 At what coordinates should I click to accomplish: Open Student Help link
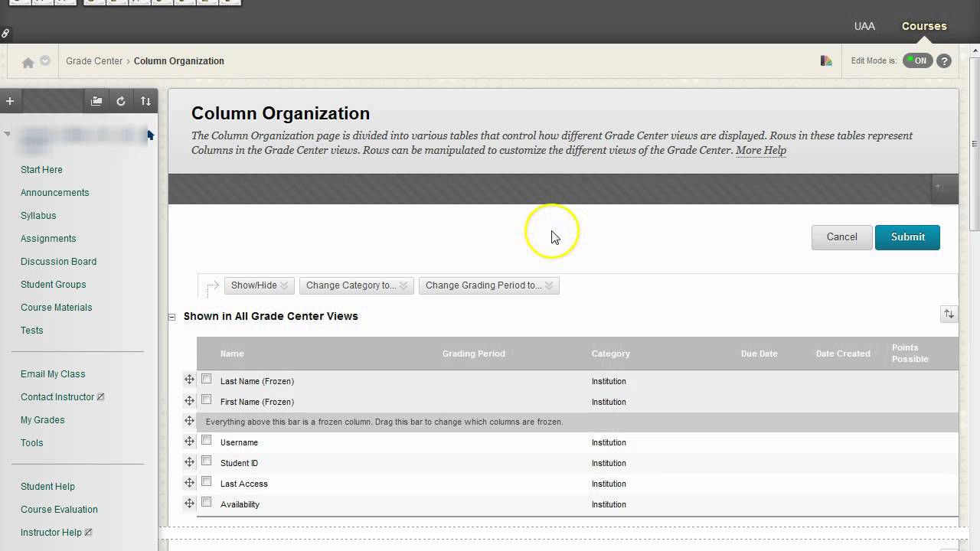(x=47, y=487)
